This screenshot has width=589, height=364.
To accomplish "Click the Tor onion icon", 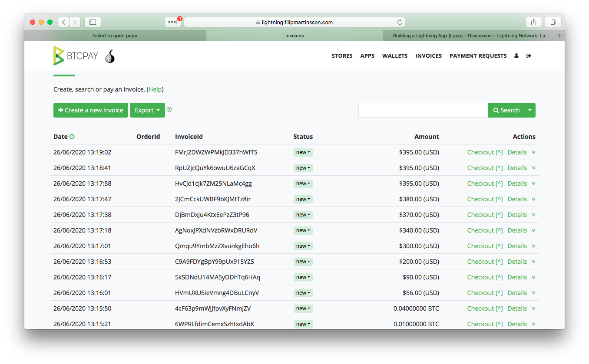I will click(110, 56).
